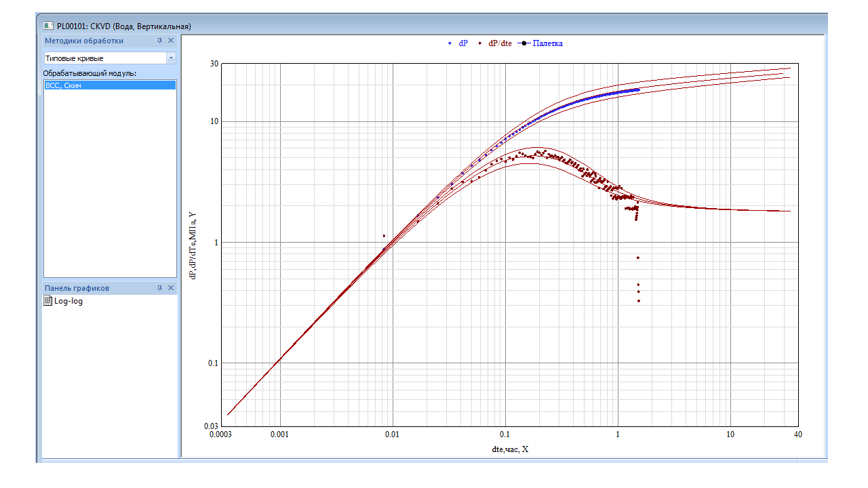Close the Панель графиков panel

171,288
